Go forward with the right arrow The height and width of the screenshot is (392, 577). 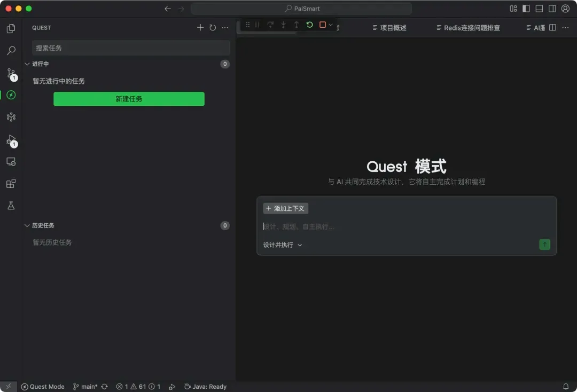pos(181,9)
